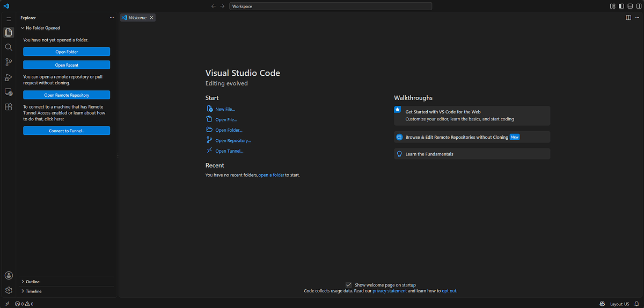Click the Connect to Tunnel button
This screenshot has width=644, height=308.
click(x=67, y=131)
